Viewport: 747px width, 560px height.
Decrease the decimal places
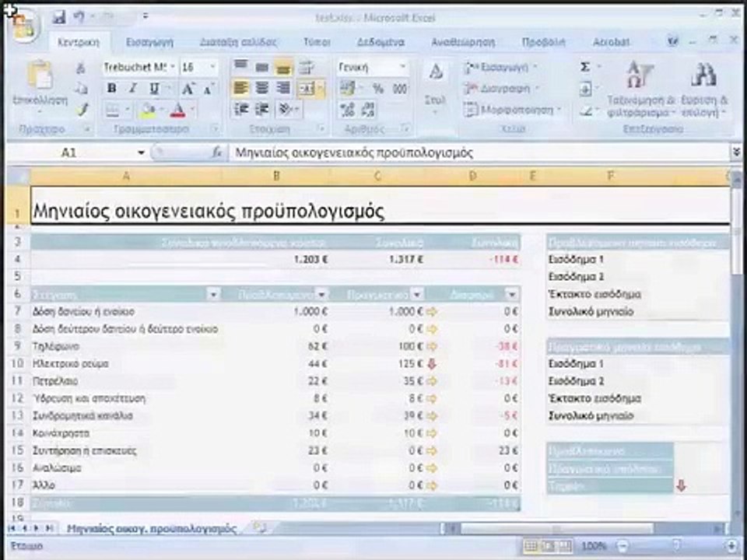pyautogui.click(x=368, y=110)
